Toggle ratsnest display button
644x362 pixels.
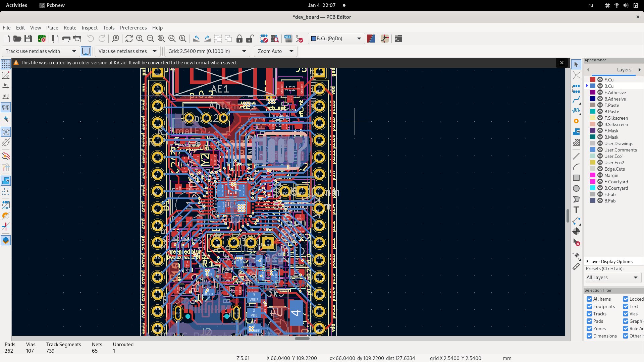pos(6,132)
